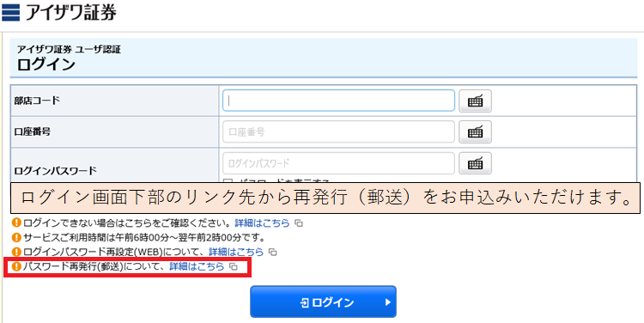
Task: Click the ログイン page heading
Action: (x=46, y=64)
